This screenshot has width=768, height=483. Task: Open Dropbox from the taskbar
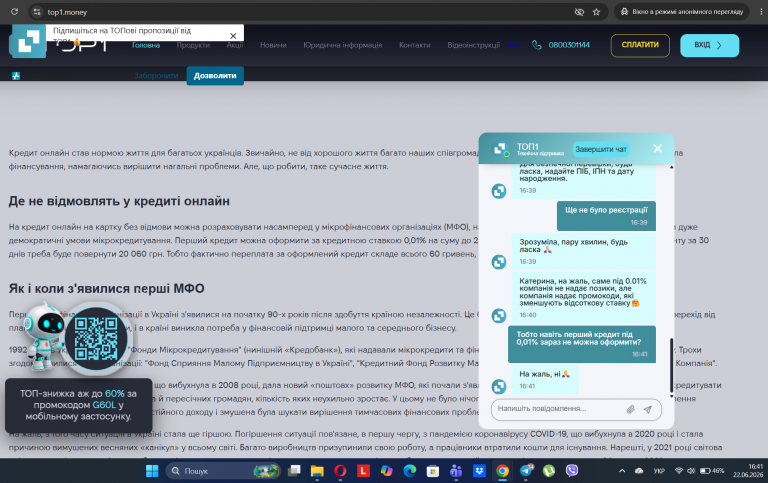pyautogui.click(x=479, y=471)
